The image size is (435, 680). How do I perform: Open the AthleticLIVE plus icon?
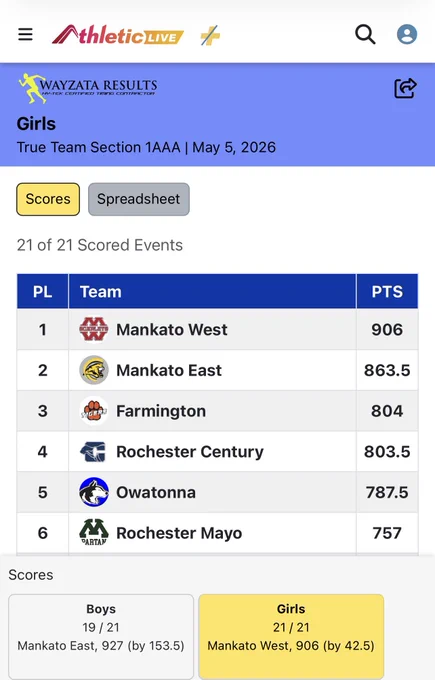(x=210, y=36)
